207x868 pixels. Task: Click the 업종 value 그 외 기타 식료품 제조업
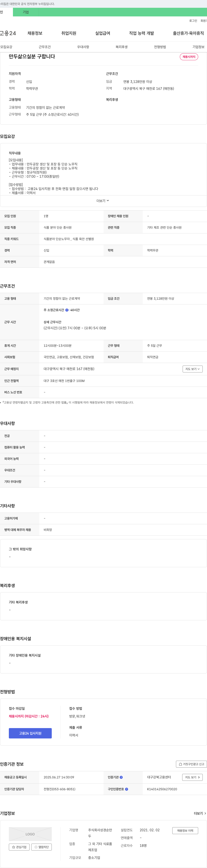[x=100, y=847]
